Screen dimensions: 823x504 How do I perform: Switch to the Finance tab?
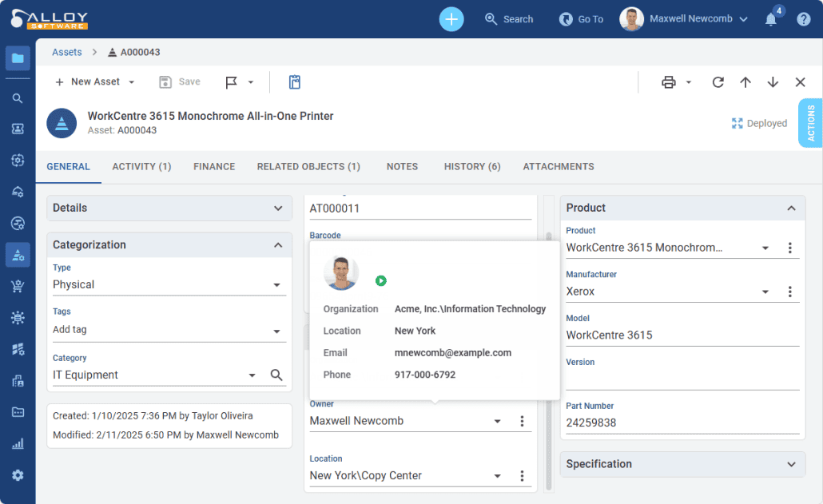[213, 166]
